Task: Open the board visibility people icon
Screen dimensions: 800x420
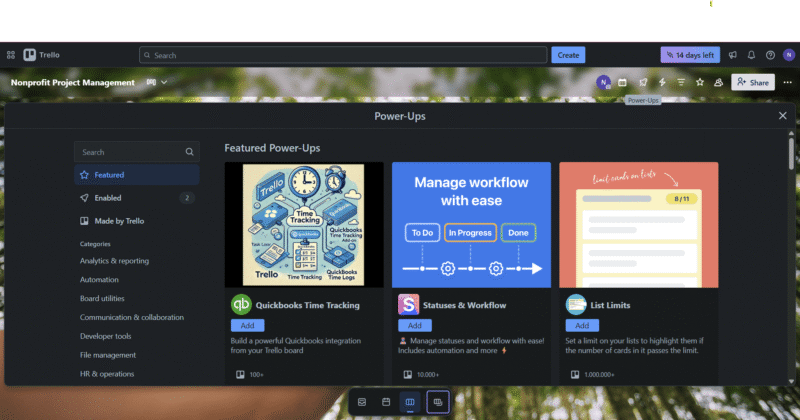Action: 718,82
